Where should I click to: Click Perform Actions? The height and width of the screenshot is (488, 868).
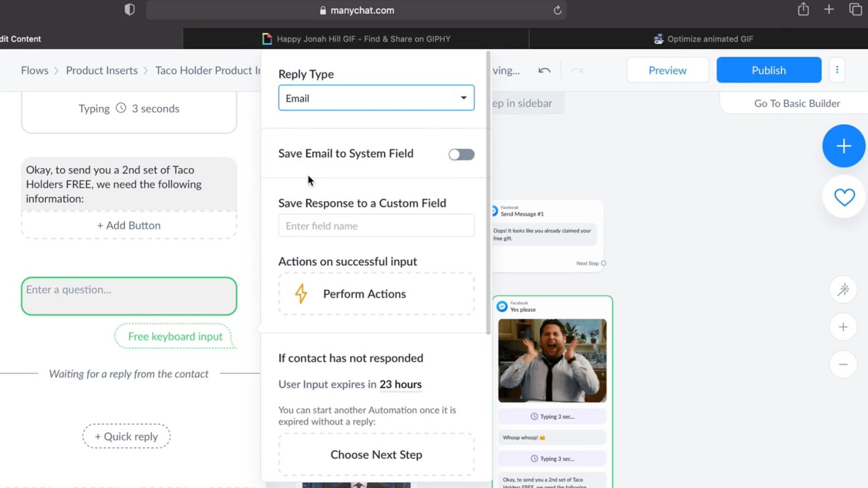coord(376,294)
